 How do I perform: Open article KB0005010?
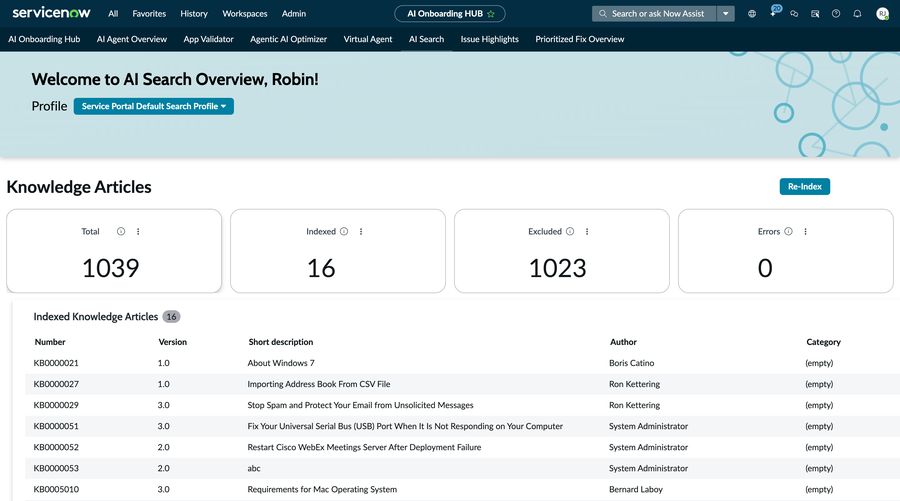[56, 490]
